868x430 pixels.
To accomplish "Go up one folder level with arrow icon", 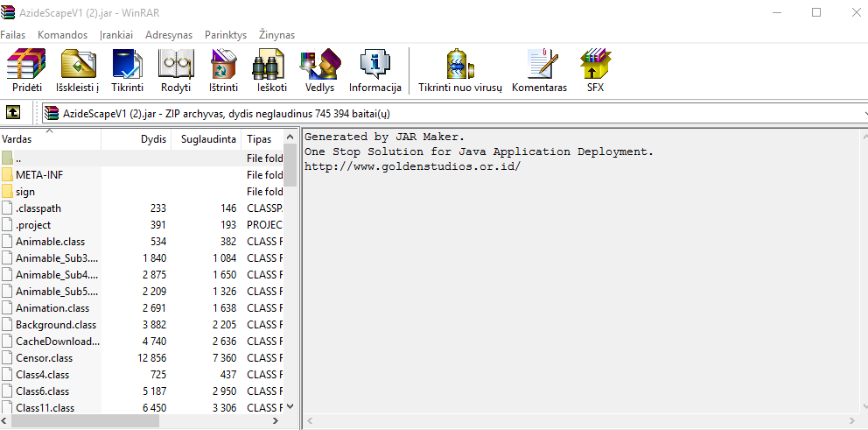I will (13, 112).
